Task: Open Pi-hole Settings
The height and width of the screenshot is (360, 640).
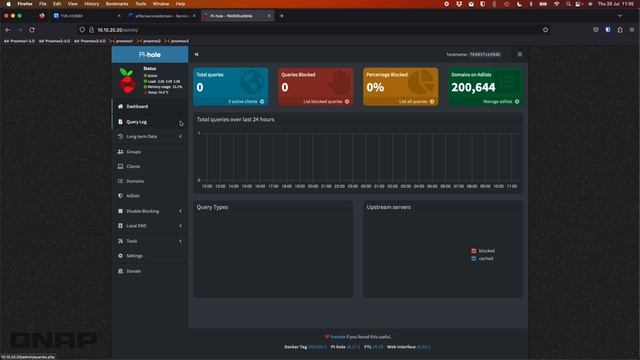Action: pyautogui.click(x=150, y=256)
